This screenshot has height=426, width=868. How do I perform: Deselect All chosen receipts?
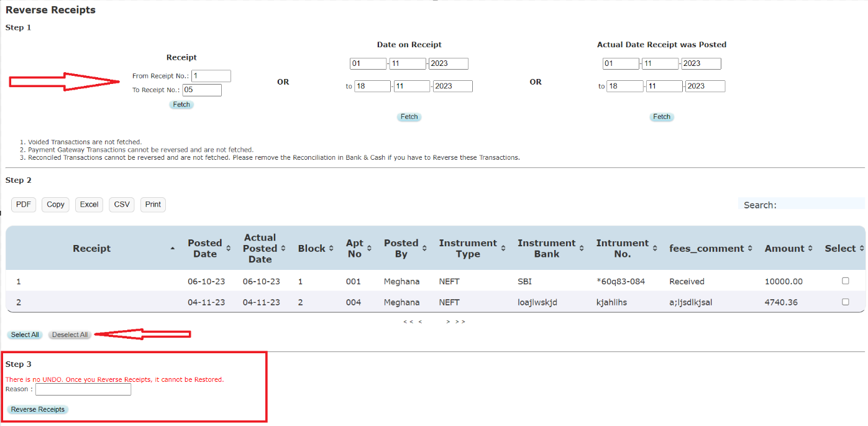coord(69,334)
